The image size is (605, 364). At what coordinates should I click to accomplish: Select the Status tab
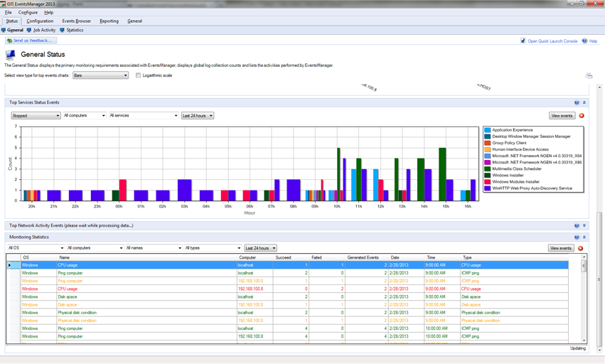(x=11, y=21)
